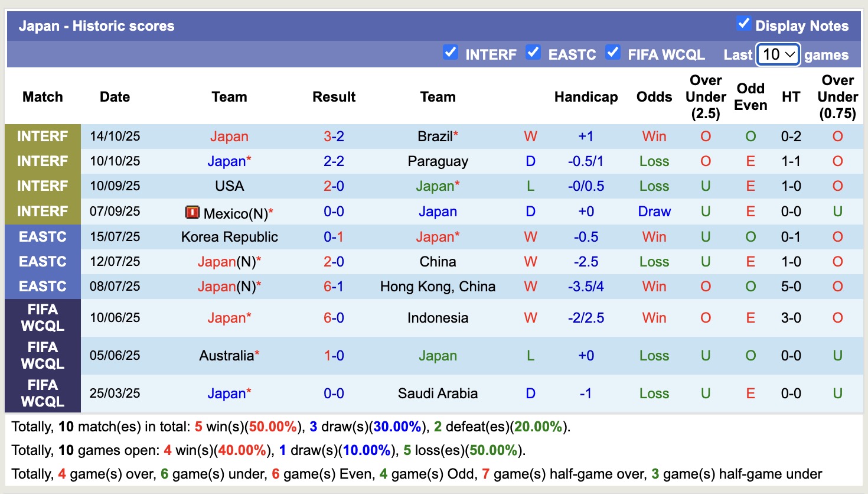Open the Brazil team link

(435, 136)
